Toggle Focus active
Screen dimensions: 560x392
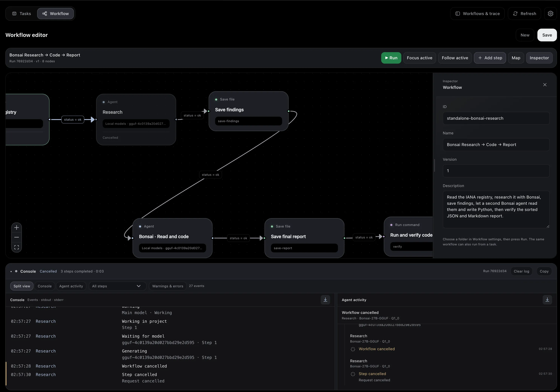click(419, 58)
